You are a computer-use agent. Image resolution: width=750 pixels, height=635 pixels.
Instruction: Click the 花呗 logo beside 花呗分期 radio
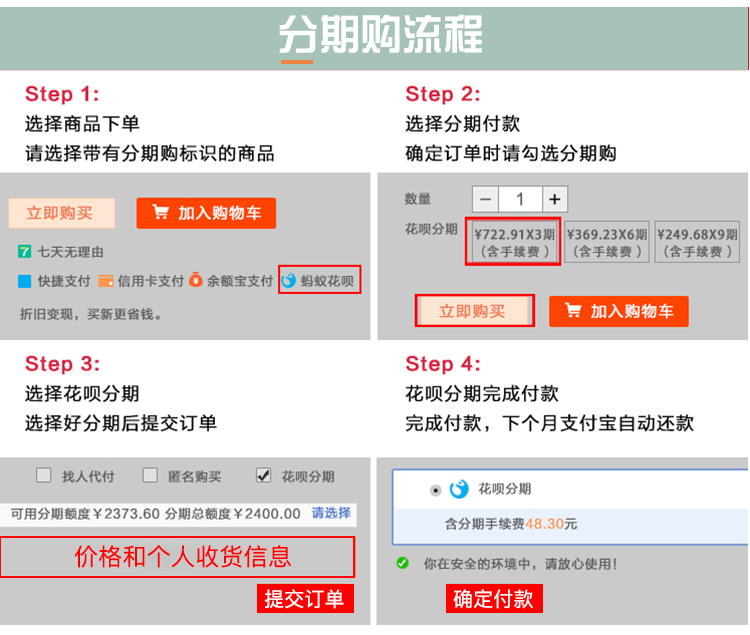click(x=459, y=489)
